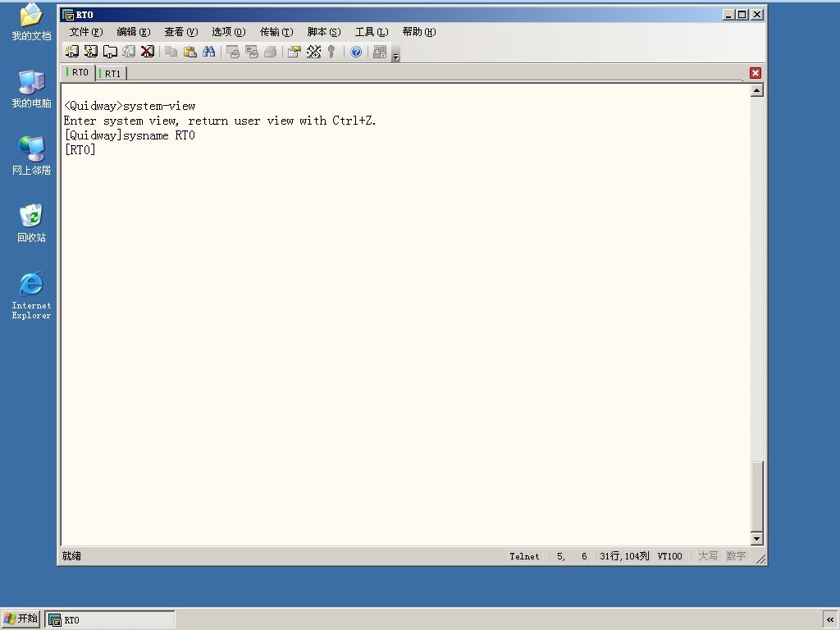Viewport: 840px width, 630px height.
Task: Click the Find binoculars icon
Action: click(209, 52)
